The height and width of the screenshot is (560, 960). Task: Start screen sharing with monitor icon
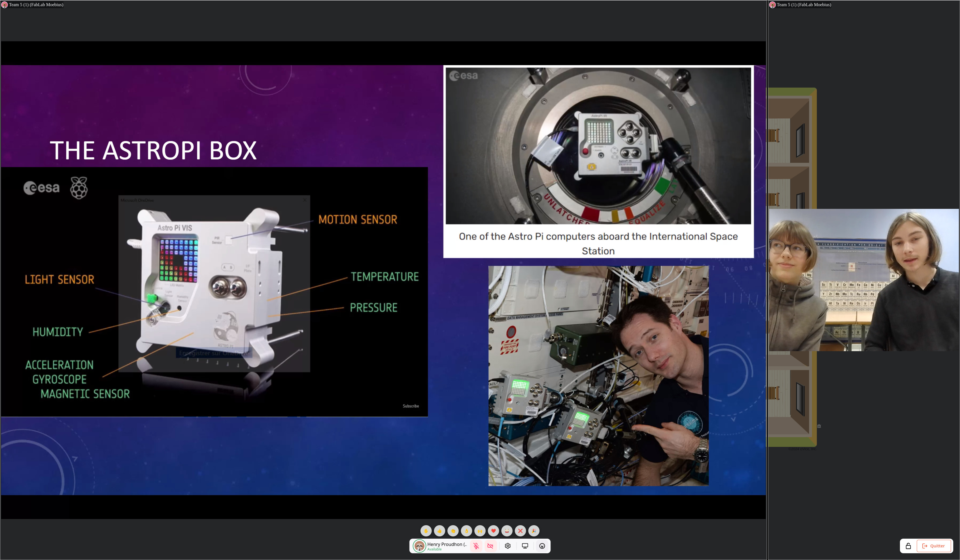click(x=525, y=546)
